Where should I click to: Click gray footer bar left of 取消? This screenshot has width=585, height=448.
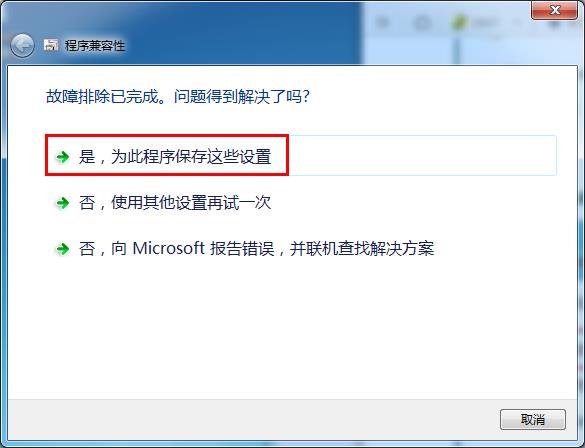[x=254, y=420]
